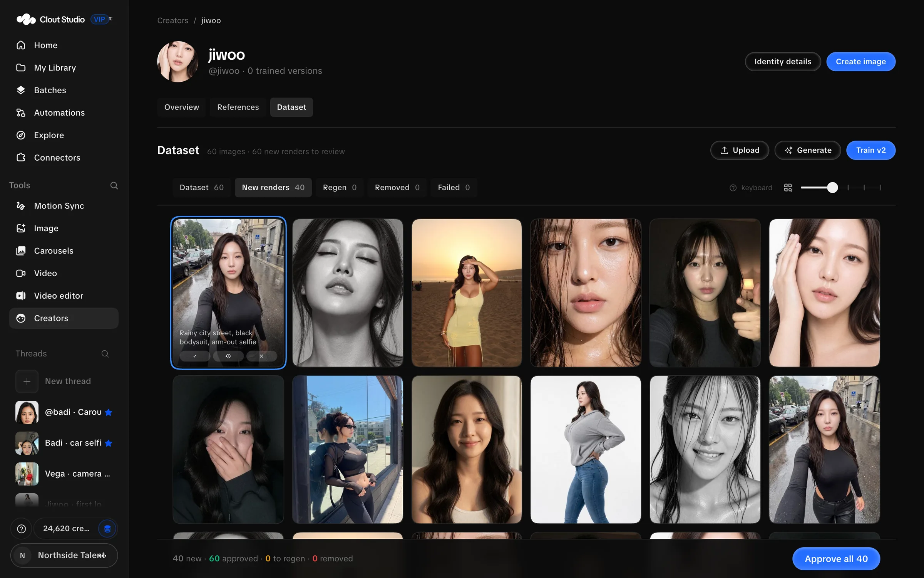Click Create image button

[861, 62]
